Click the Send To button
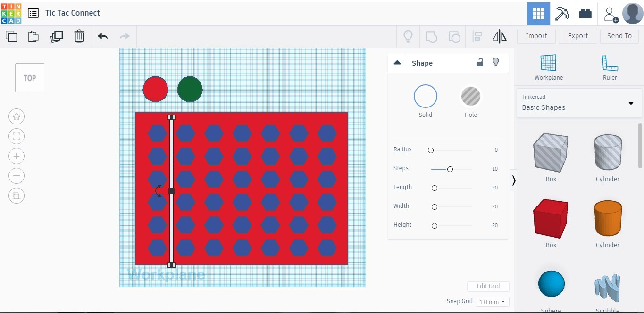This screenshot has width=644, height=313. 619,36
